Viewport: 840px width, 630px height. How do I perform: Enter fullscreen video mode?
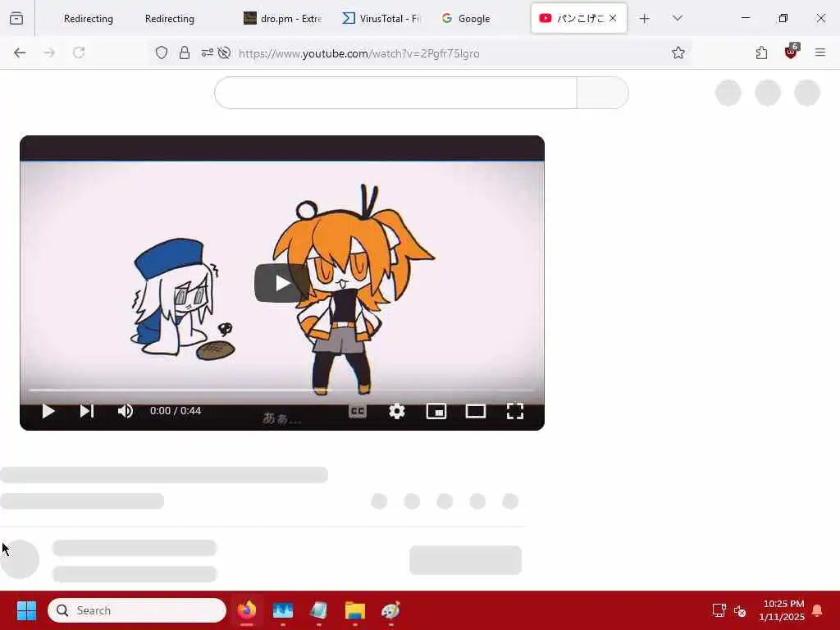(515, 411)
